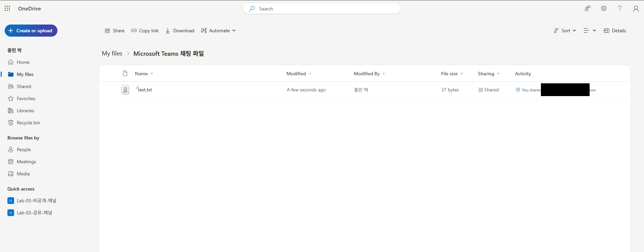
Task: Click the test.txt file icon
Action: [x=125, y=90]
